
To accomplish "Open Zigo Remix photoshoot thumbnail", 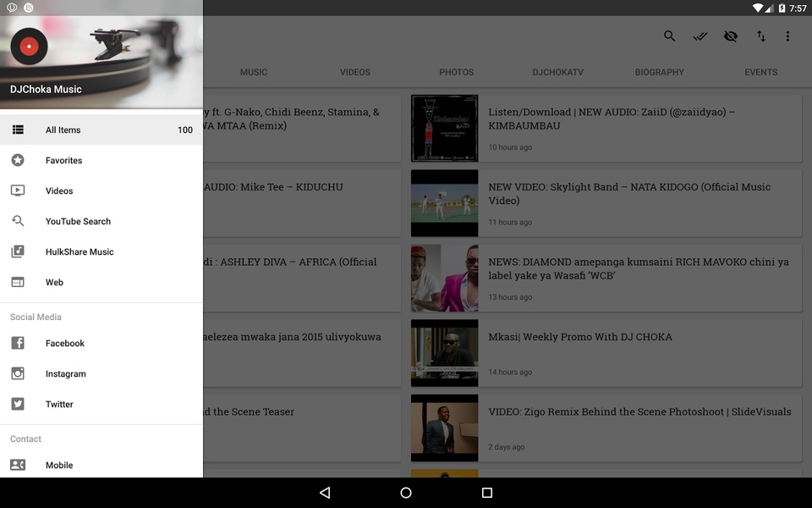I will tap(445, 428).
